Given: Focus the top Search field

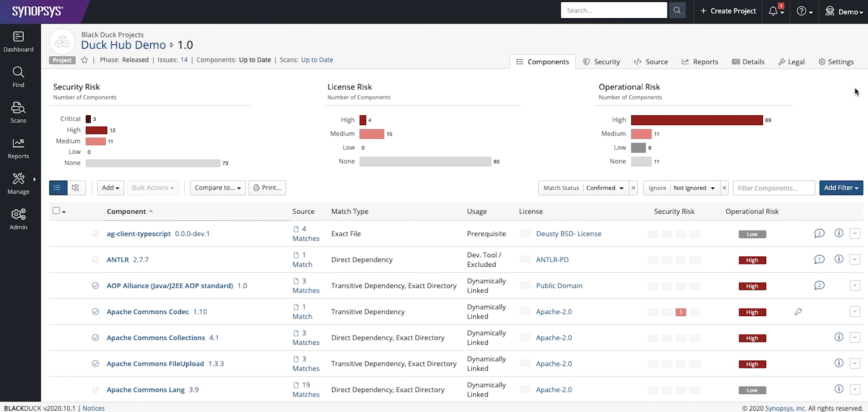Looking at the screenshot, I should pos(613,10).
